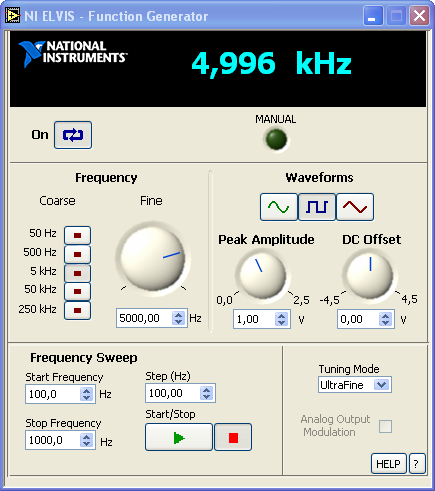435x491 pixels.
Task: Select the 250 kHz coarse range
Action: click(77, 310)
